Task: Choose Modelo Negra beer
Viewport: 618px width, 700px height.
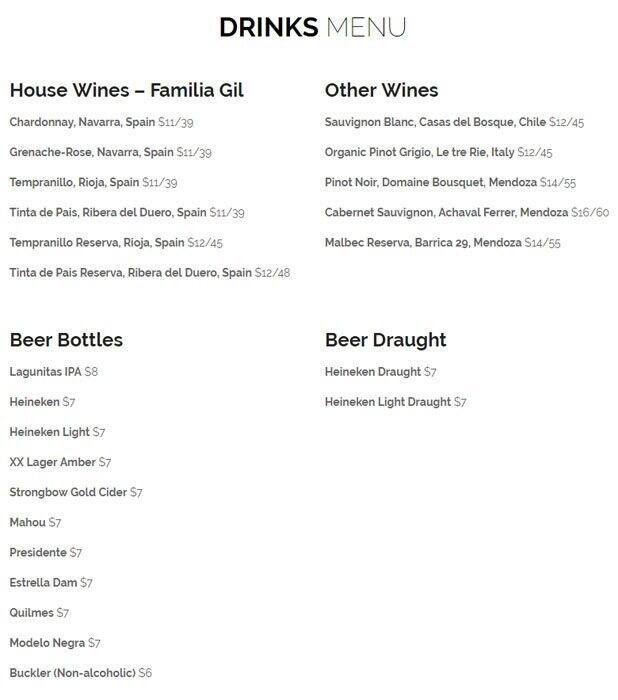Action: coord(55,643)
